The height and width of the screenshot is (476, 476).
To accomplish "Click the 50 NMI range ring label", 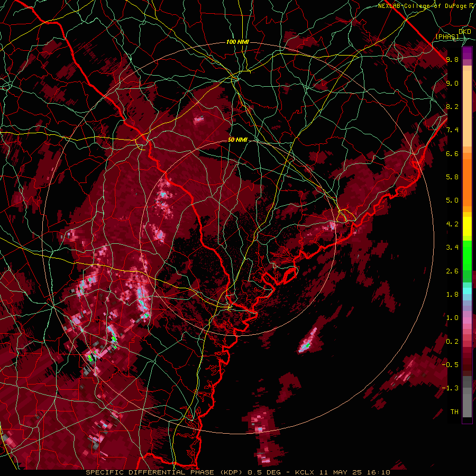I will tap(237, 140).
